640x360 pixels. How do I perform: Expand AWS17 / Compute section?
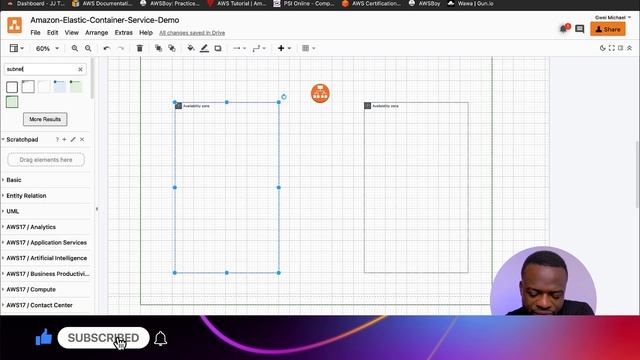point(31,289)
